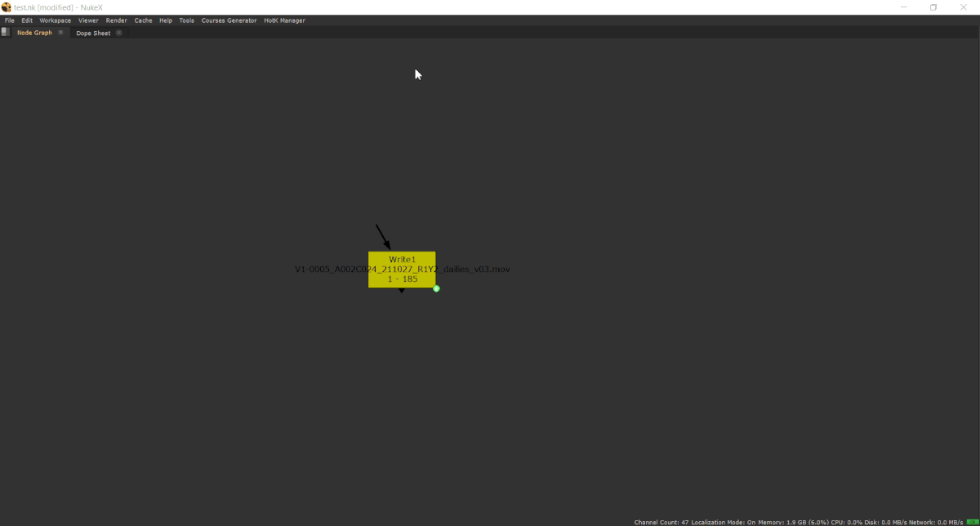Open the Render menu
The height and width of the screenshot is (526, 980).
[x=116, y=20]
